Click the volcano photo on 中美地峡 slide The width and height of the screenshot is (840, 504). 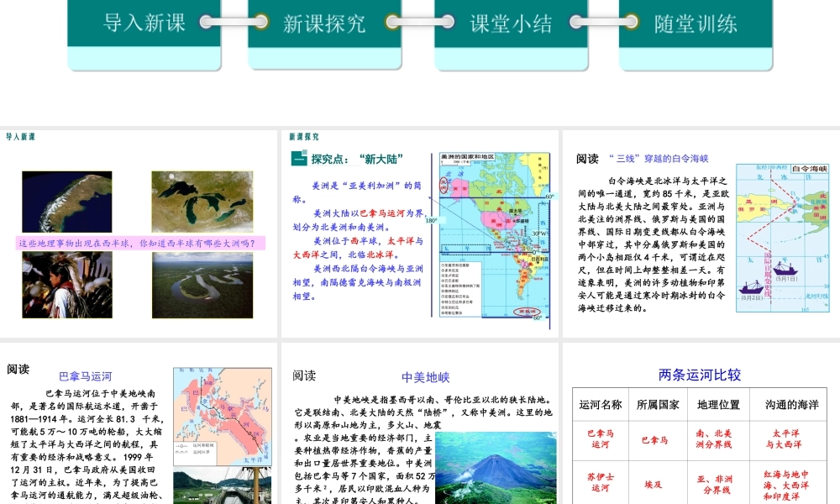pos(496,468)
